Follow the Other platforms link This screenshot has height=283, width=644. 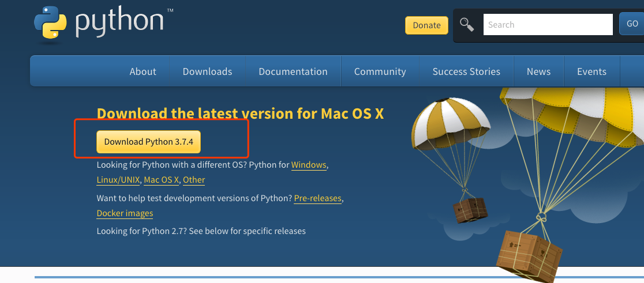click(x=194, y=180)
